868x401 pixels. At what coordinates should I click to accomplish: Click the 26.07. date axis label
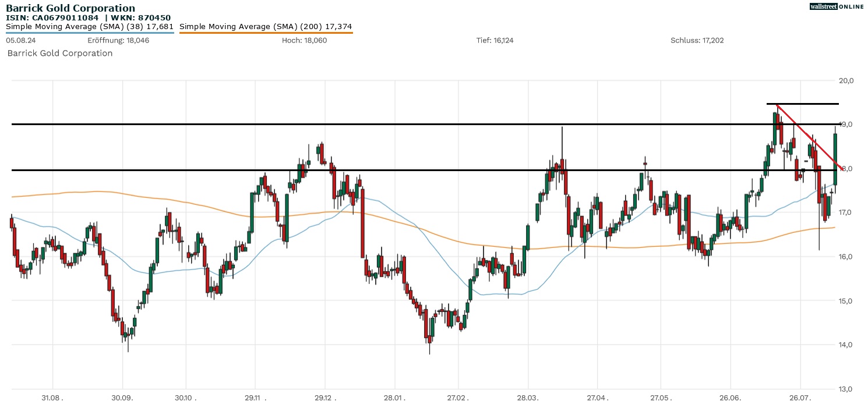point(800,397)
